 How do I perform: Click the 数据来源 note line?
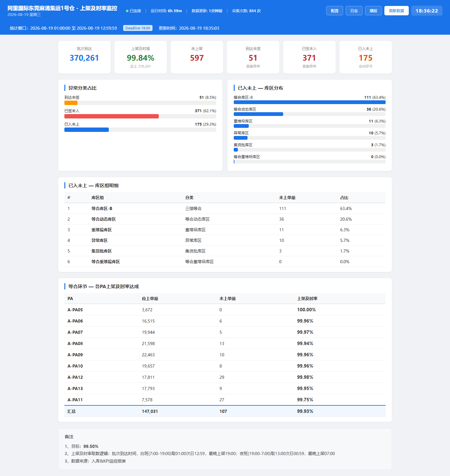95,461
